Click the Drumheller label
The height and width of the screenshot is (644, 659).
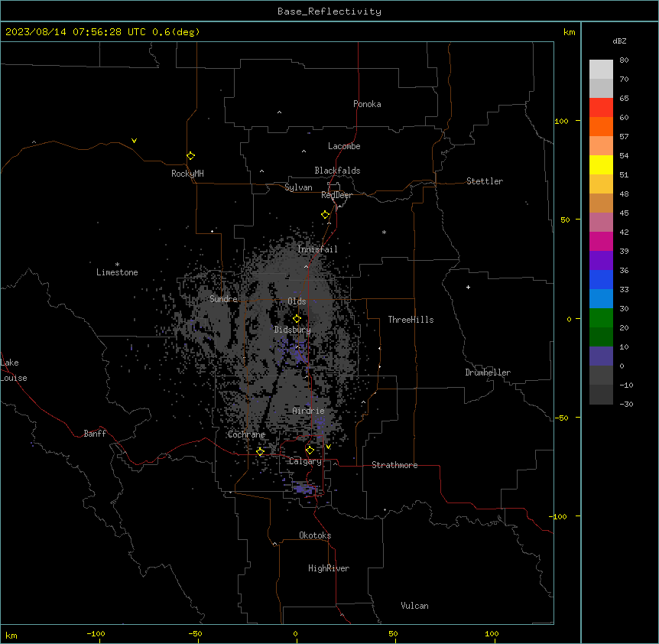pos(488,372)
